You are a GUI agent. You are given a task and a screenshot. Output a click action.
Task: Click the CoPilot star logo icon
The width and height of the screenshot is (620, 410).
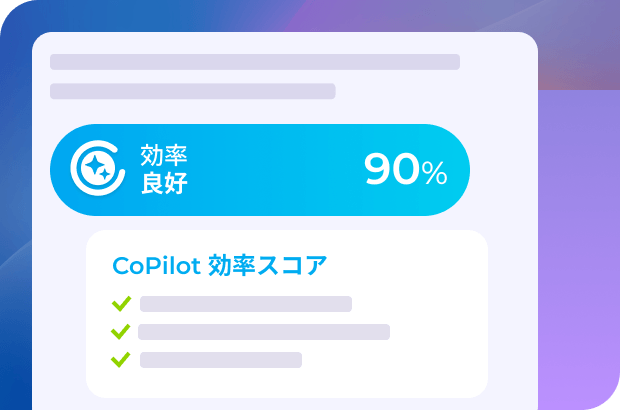tap(97, 169)
